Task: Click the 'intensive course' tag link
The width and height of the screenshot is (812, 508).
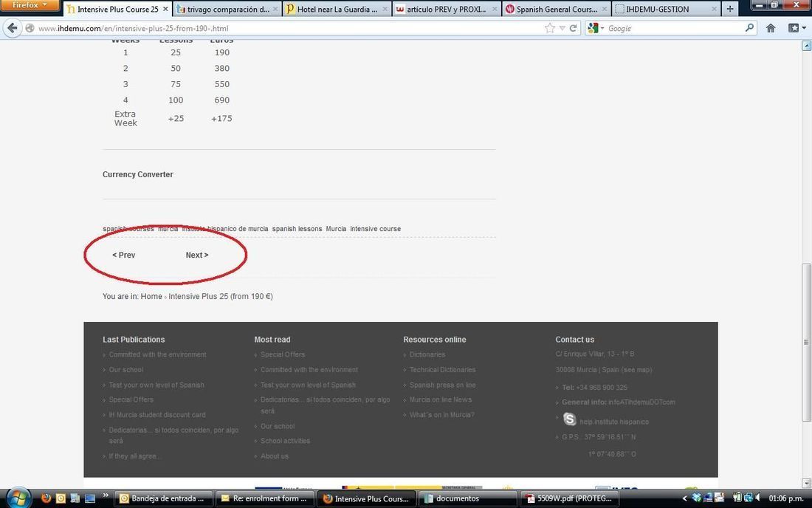Action: click(x=376, y=228)
